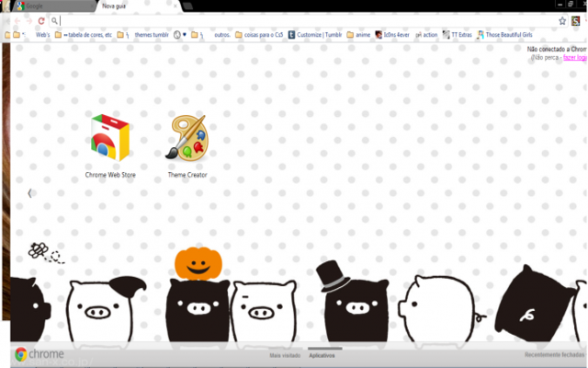This screenshot has width=588, height=368.
Task: Switch to Aplicativos section
Action: (322, 355)
